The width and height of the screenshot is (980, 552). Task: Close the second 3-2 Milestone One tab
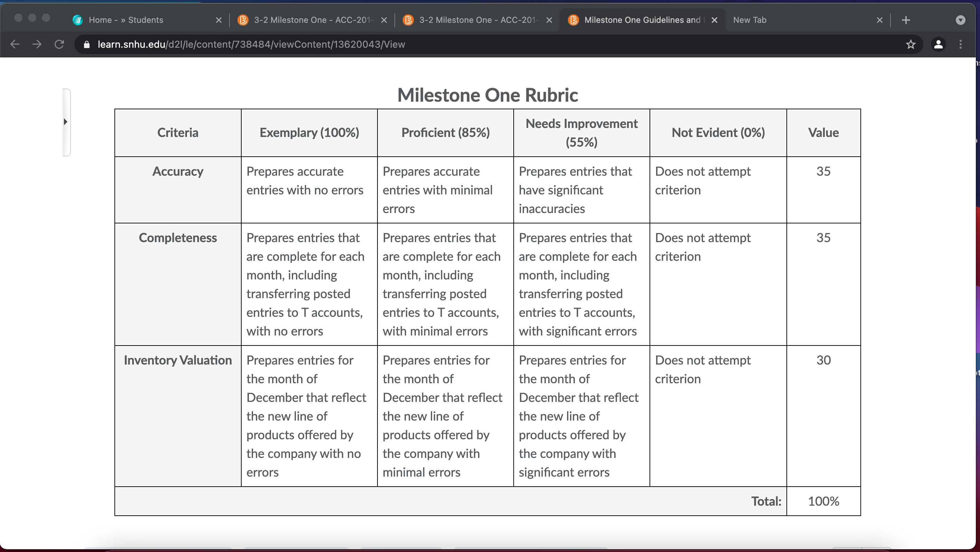click(549, 20)
